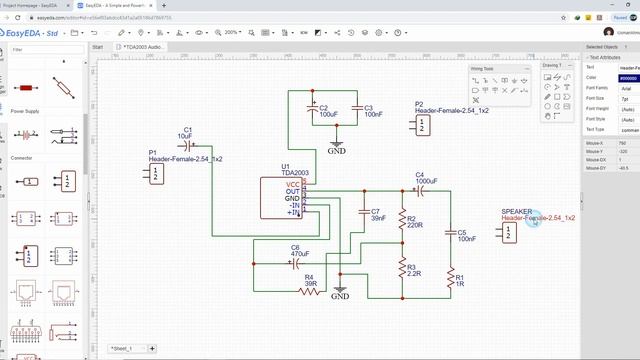Select the C4 1000uF capacitor label
640x360 pixels.
426,178
